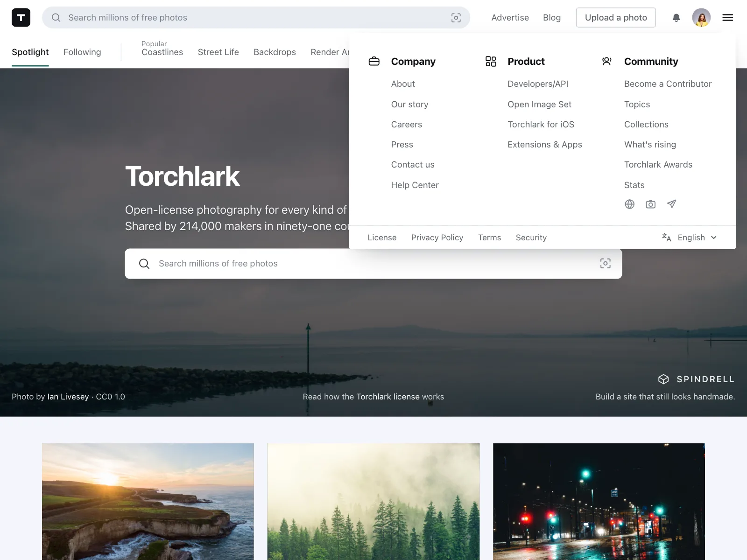This screenshot has height=560, width=747.
Task: Select Torchlark for iOS
Action: pyautogui.click(x=541, y=125)
